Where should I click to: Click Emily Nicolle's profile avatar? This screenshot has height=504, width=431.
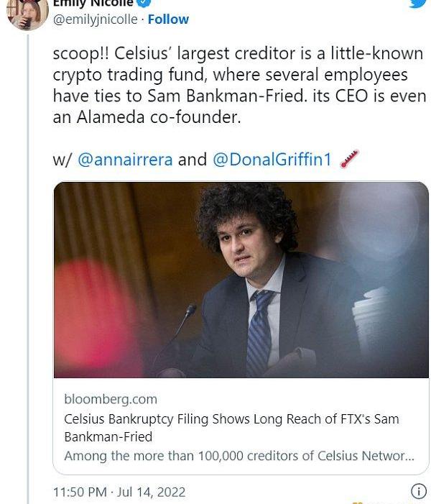coord(27,13)
